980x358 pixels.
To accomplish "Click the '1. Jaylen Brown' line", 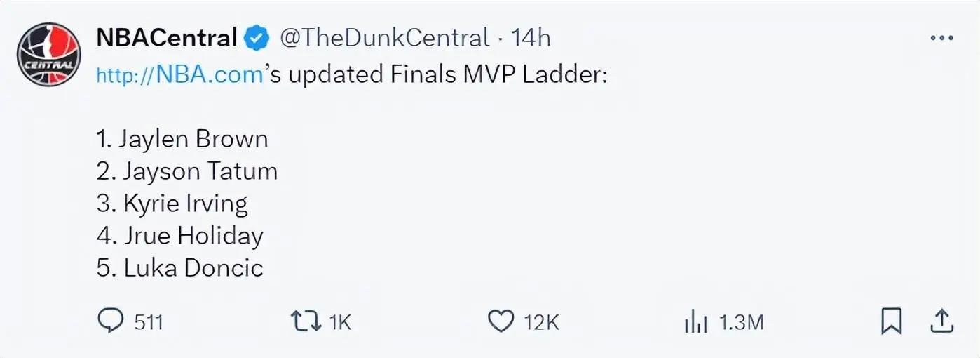I will click(182, 139).
